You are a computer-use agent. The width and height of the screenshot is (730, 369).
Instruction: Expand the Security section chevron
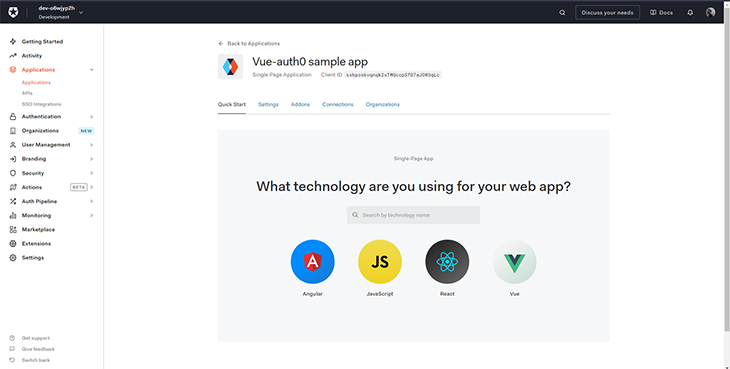tap(91, 173)
